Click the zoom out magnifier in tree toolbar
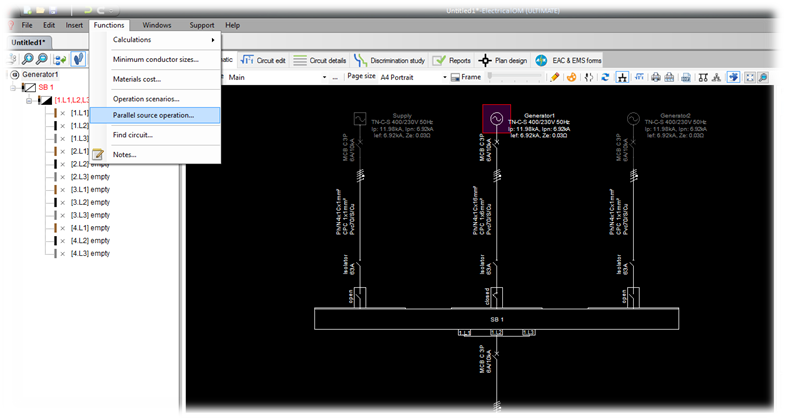Screen dimensions: 786x420 tap(42, 59)
